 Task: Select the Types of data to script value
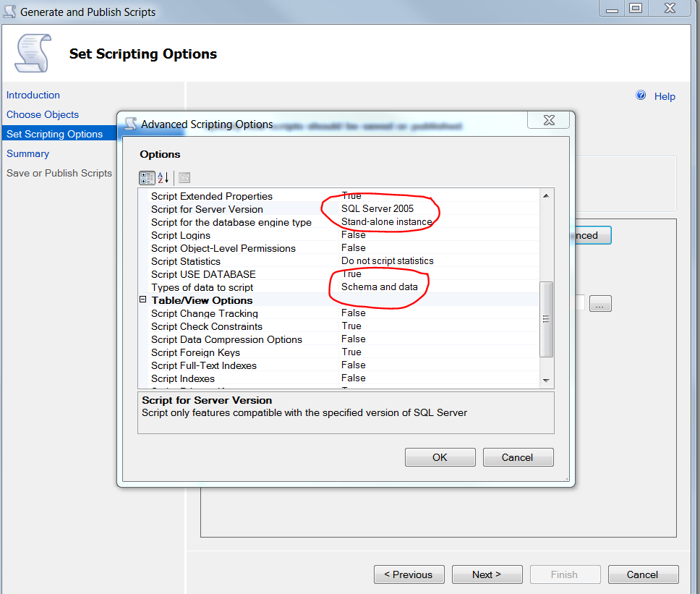tap(379, 287)
